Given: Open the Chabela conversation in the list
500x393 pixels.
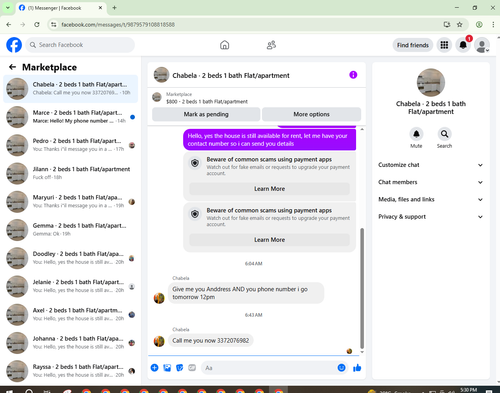Looking at the screenshot, I should pyautogui.click(x=70, y=89).
